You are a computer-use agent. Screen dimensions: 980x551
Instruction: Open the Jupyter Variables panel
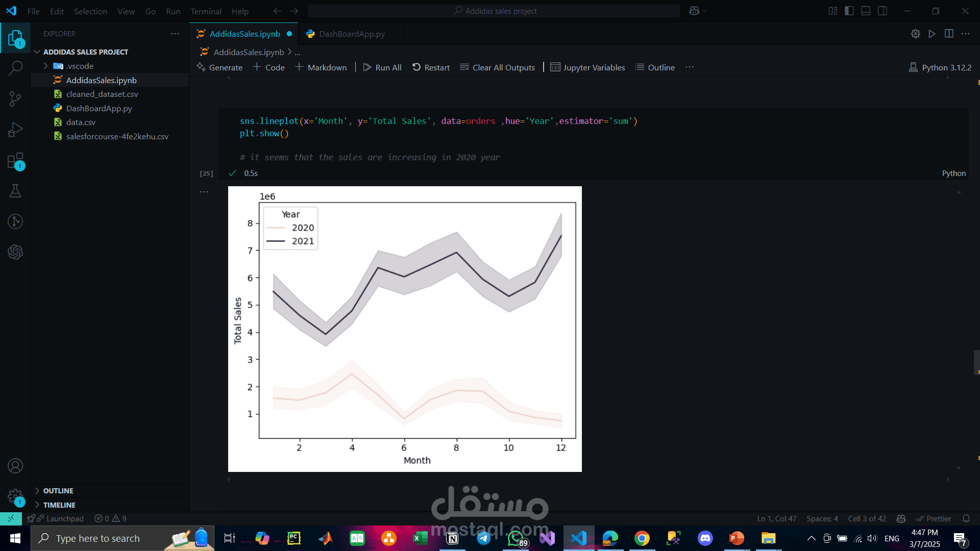click(587, 67)
